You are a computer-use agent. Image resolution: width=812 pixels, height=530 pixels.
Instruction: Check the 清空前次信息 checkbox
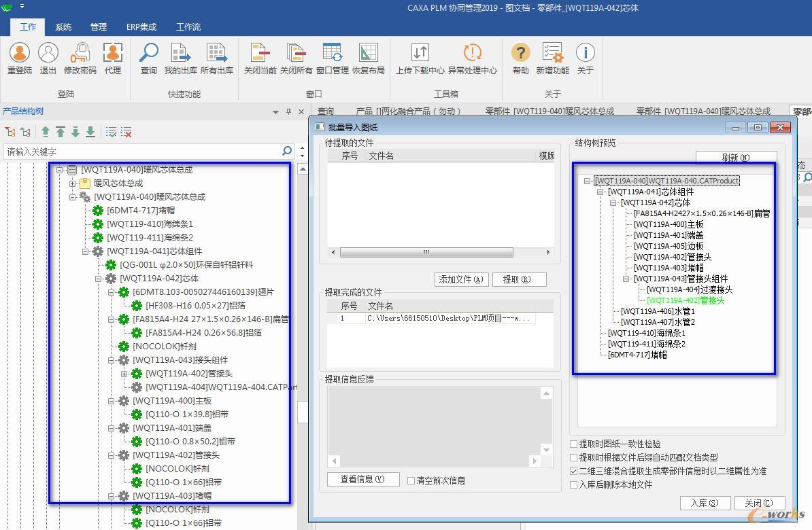(411, 481)
